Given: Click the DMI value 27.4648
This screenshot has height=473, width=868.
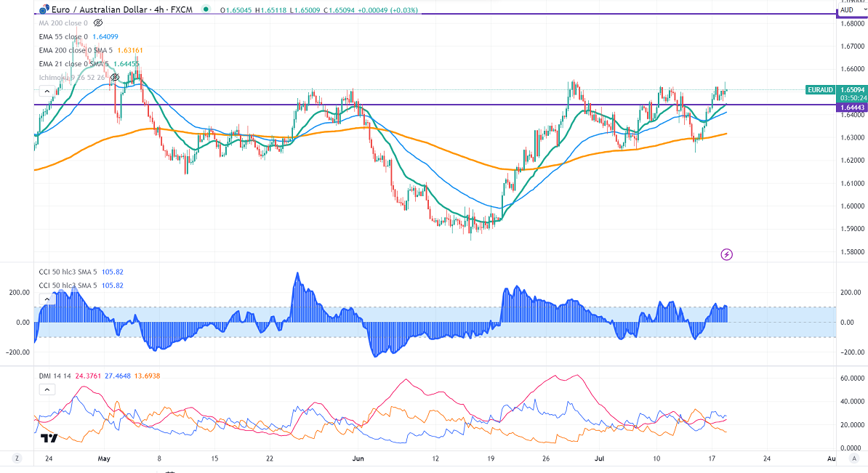Looking at the screenshot, I should (x=118, y=376).
